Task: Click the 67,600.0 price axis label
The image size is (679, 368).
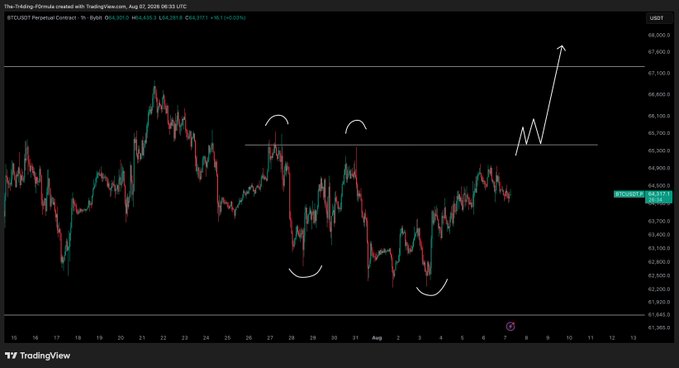Action: 659,52
